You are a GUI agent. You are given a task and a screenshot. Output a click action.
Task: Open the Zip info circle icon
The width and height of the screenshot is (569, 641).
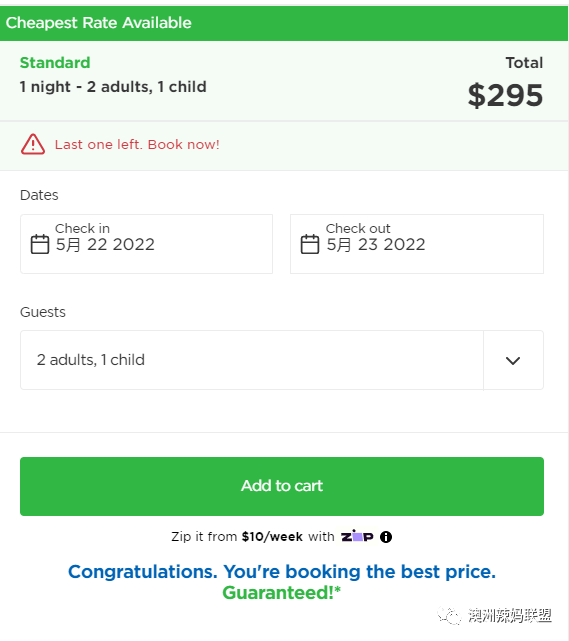coord(385,537)
